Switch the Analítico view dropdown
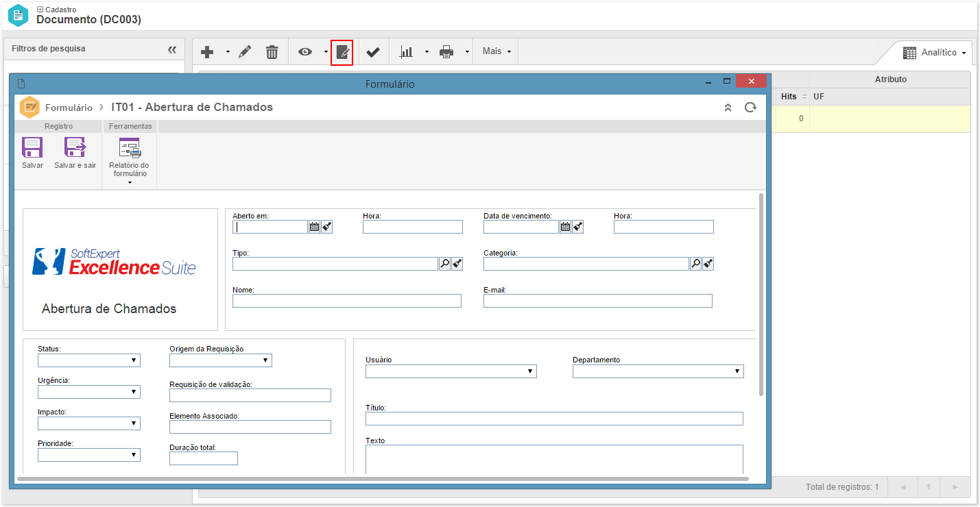The width and height of the screenshot is (980, 507). tap(934, 53)
